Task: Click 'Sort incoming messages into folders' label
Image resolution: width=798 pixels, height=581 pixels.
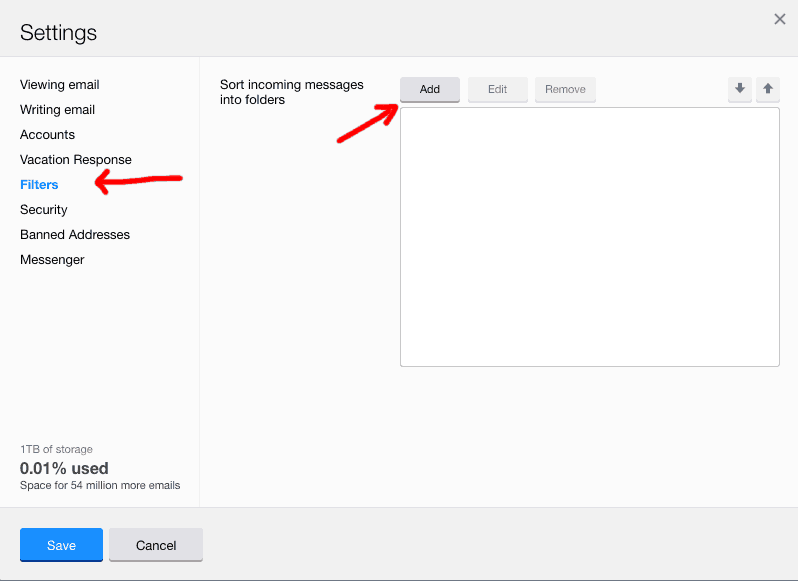Action: pos(292,92)
